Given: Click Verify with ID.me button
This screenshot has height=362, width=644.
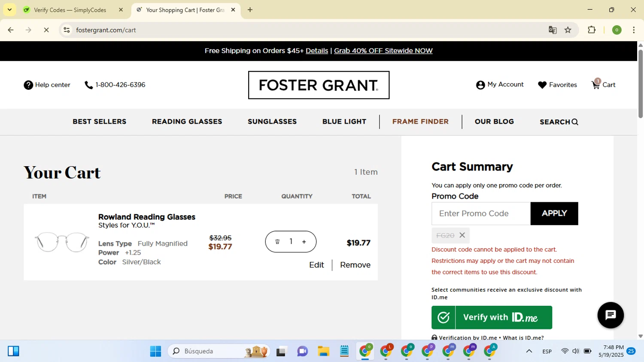Looking at the screenshot, I should (x=492, y=317).
